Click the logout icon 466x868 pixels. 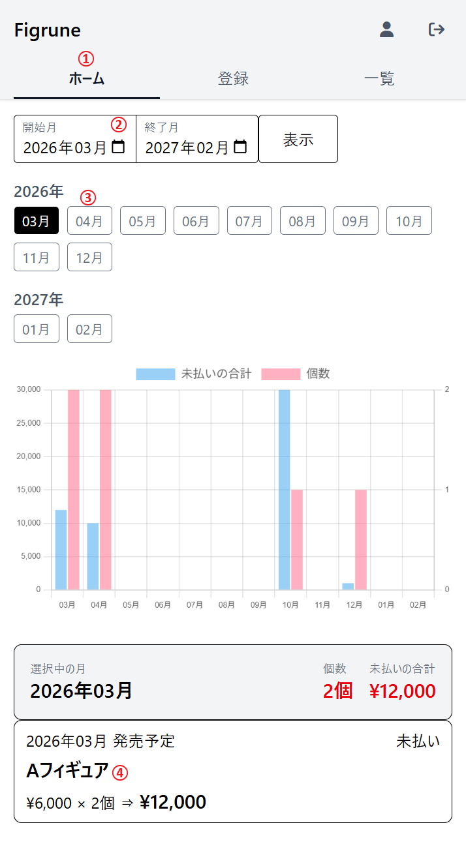pos(436,29)
